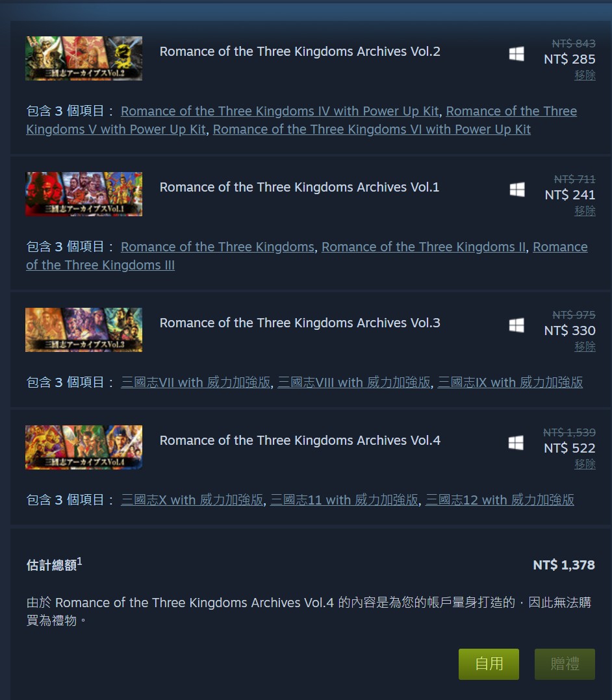
Task: Open 三國志11 with 威力加強版 link
Action: (344, 499)
